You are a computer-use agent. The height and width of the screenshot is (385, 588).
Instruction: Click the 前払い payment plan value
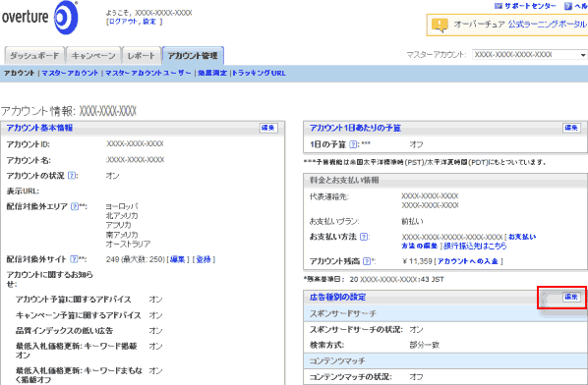click(413, 221)
